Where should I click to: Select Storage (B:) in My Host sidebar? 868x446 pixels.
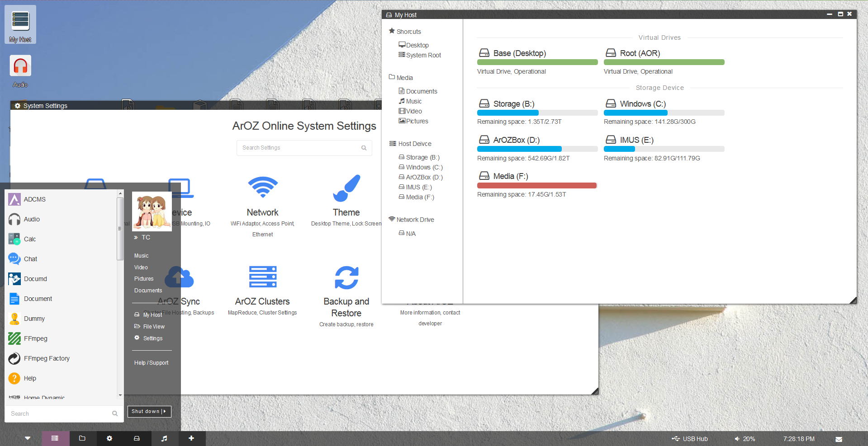[419, 157]
